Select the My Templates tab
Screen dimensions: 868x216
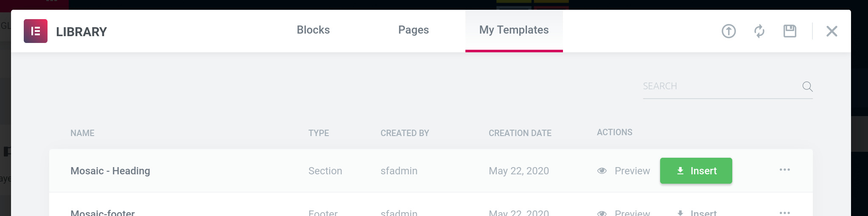click(x=514, y=30)
